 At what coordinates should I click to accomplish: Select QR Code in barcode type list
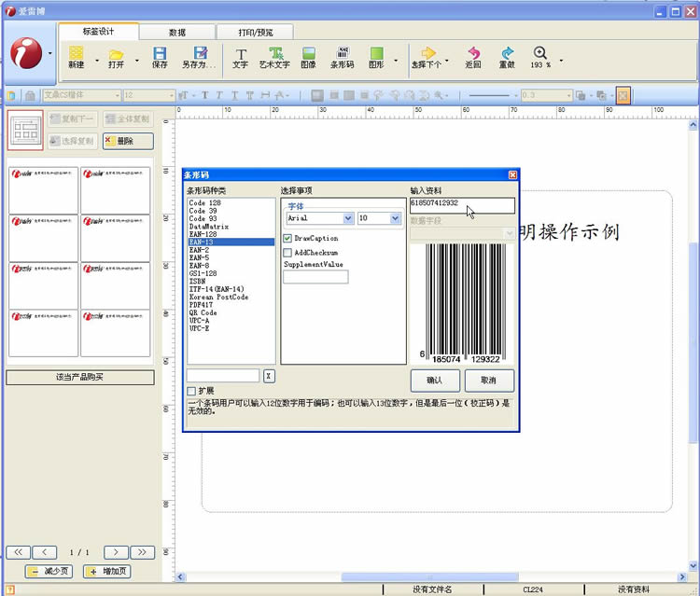[x=203, y=313]
